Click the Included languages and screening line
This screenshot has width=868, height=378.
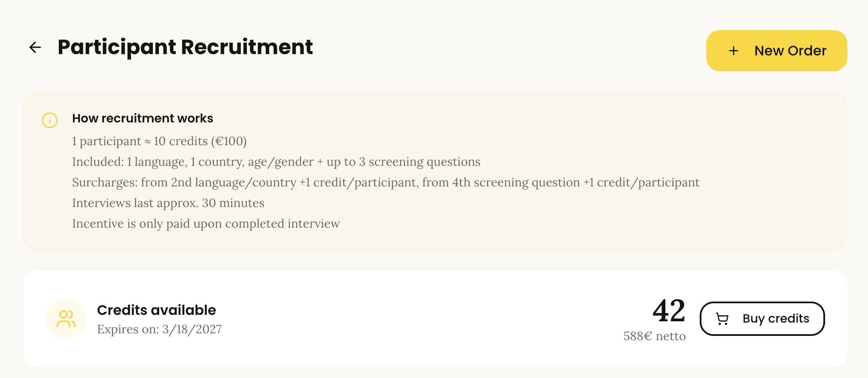[276, 162]
